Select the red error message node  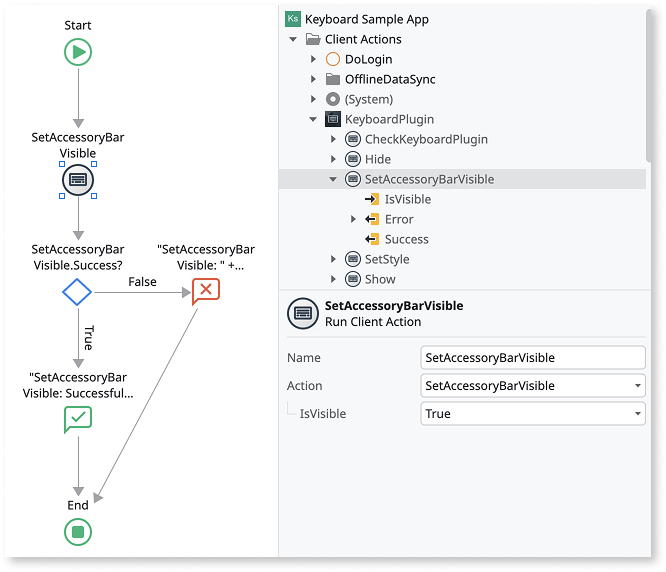click(206, 291)
